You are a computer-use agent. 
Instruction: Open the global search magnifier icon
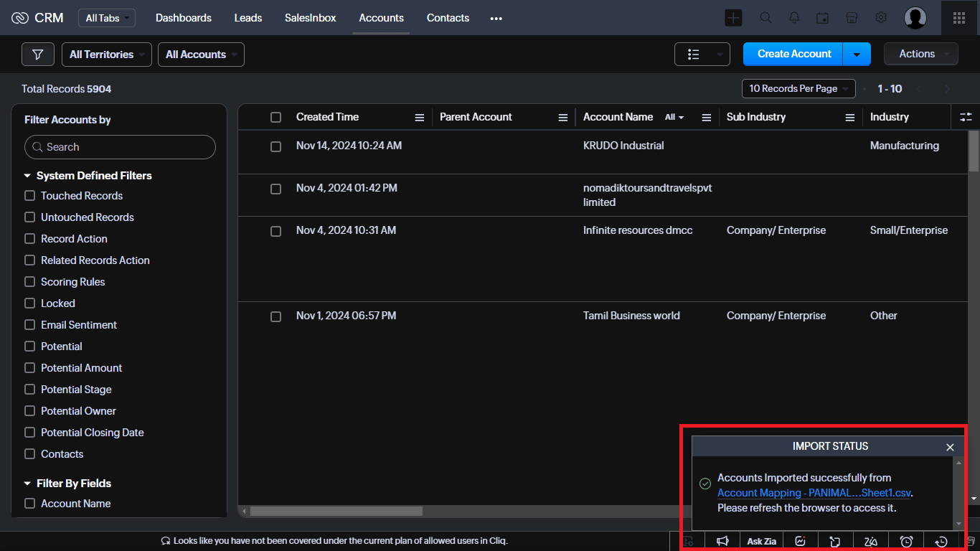765,18
